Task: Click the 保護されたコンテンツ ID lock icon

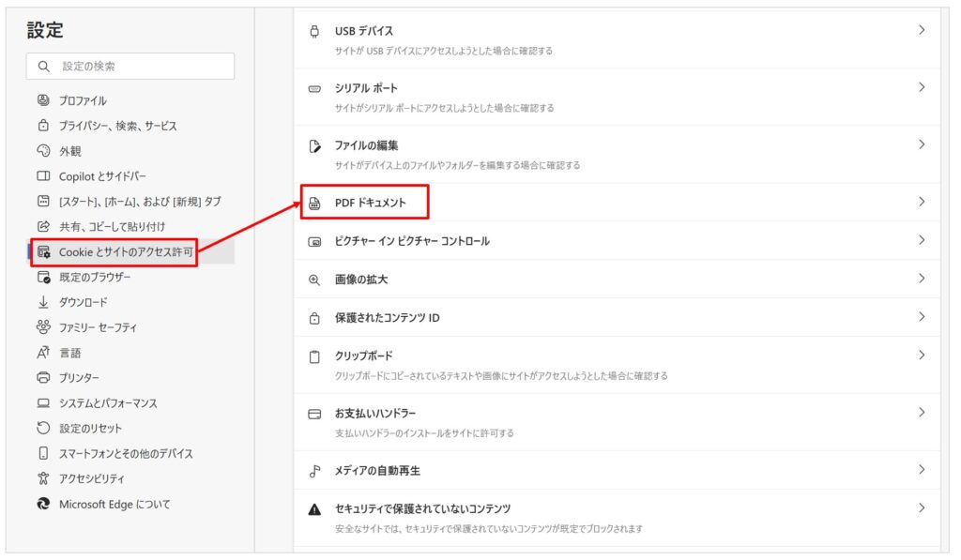Action: 314,318
